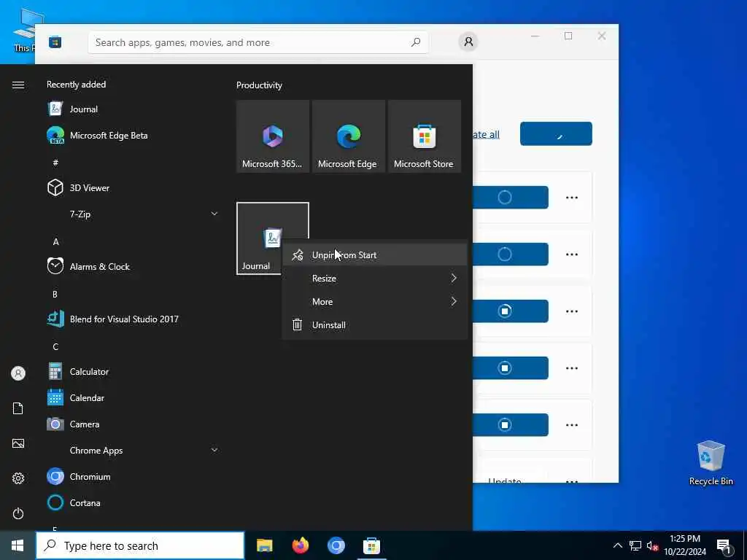
Task: Click the search magnifier in Store
Action: click(416, 42)
